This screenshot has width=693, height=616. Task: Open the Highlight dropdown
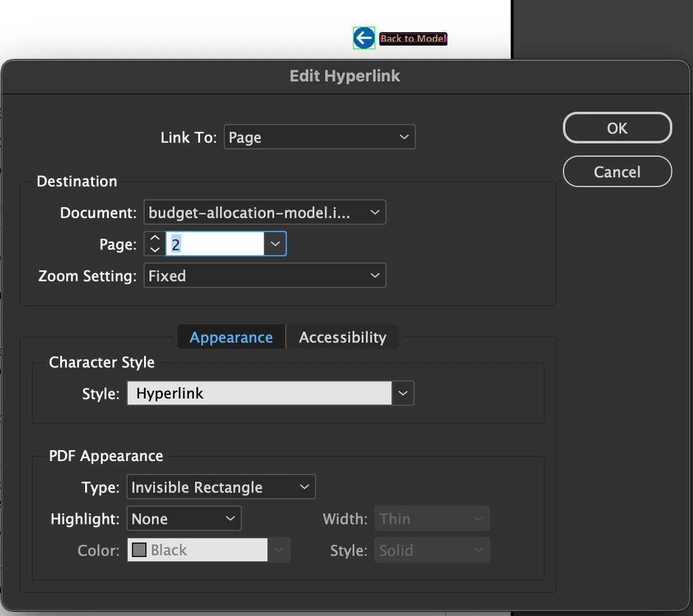(x=184, y=518)
